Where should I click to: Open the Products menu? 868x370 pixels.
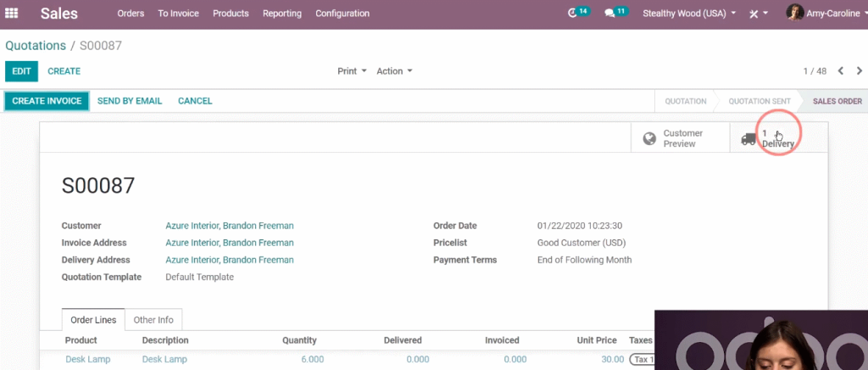231,14
